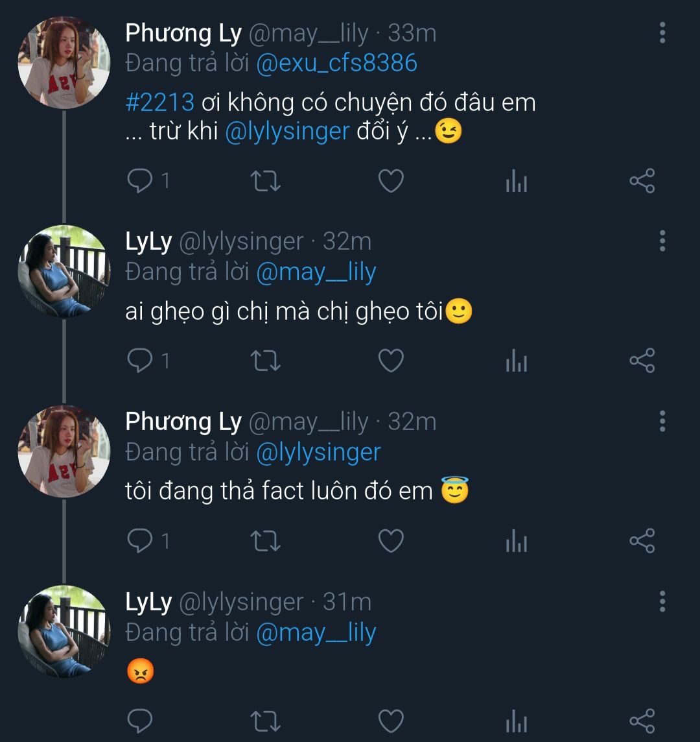Image resolution: width=700 pixels, height=742 pixels.
Task: View analytics of Phương Ly's #2213 tweet
Action: pos(517,181)
